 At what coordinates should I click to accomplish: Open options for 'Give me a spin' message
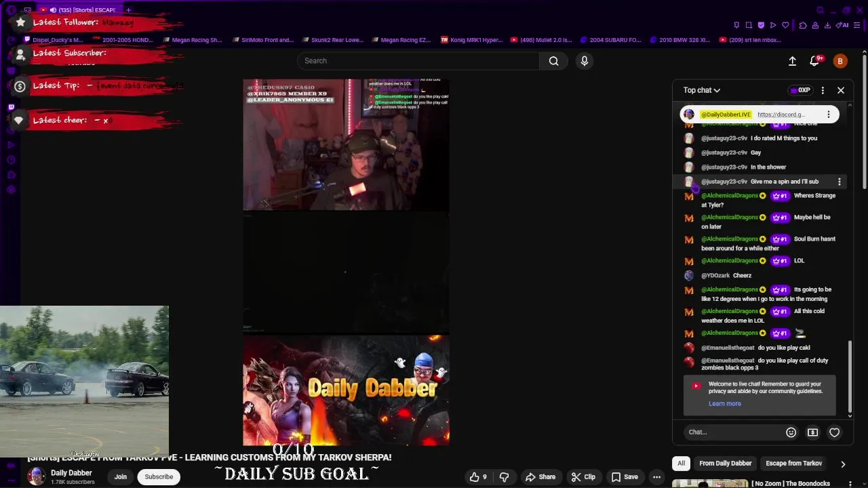(x=840, y=182)
